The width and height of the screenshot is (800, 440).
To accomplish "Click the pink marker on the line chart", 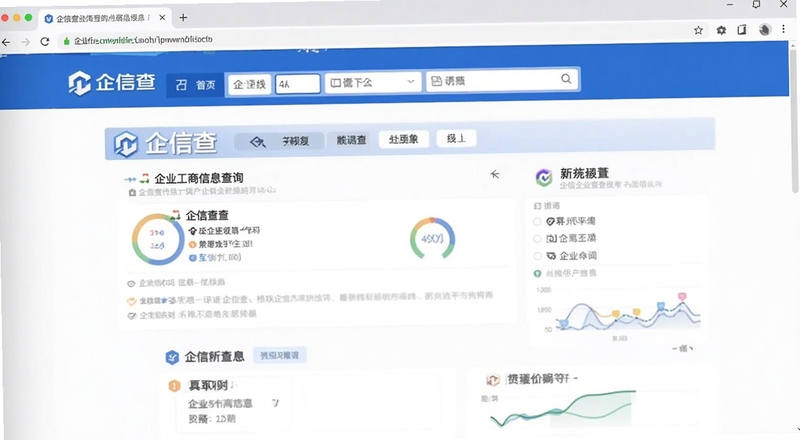I will tap(682, 297).
